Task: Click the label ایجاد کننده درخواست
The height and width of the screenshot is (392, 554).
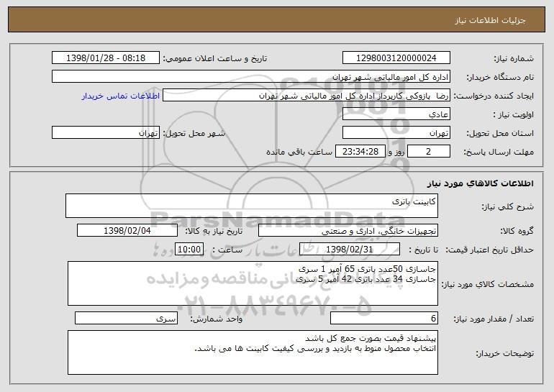Action: tap(494, 96)
